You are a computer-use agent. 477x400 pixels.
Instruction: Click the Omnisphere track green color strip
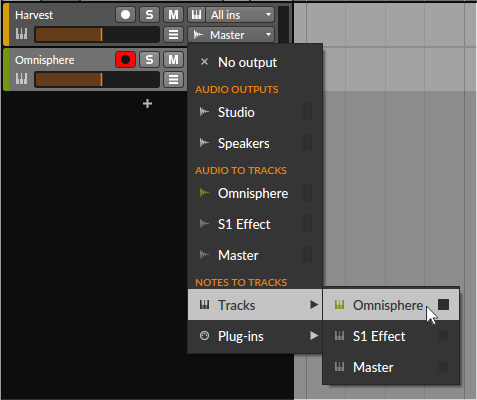tap(6, 70)
